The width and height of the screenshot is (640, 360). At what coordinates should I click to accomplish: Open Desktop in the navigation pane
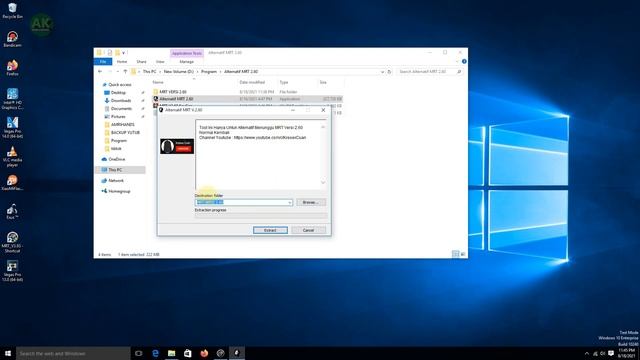[x=118, y=93]
